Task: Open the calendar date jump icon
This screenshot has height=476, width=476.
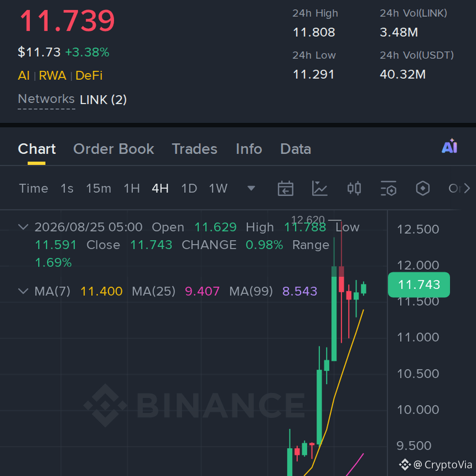Action: [285, 189]
